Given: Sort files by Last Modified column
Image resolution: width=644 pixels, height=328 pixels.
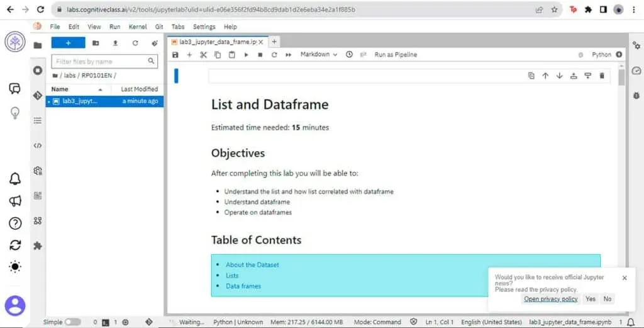Looking at the screenshot, I should click(x=139, y=89).
